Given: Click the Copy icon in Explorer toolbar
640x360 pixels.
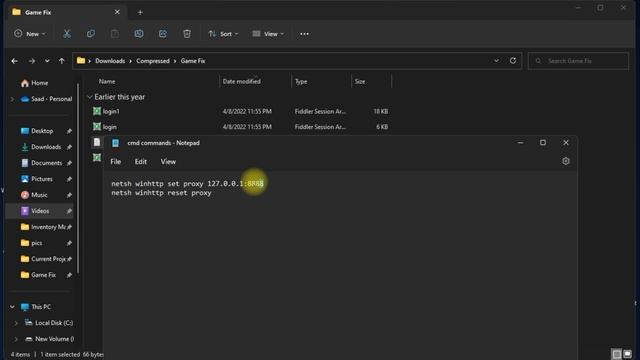Looking at the screenshot, I should click(91, 34).
